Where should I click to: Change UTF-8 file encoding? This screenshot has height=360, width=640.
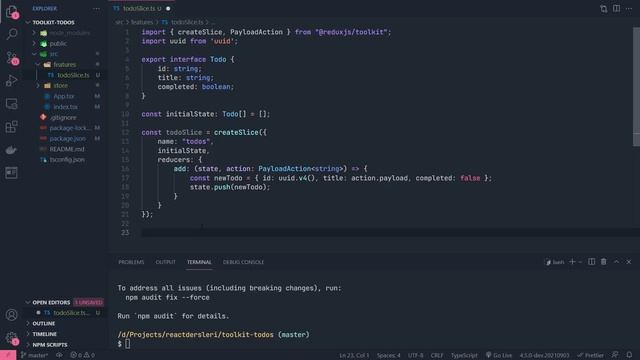pyautogui.click(x=416, y=355)
